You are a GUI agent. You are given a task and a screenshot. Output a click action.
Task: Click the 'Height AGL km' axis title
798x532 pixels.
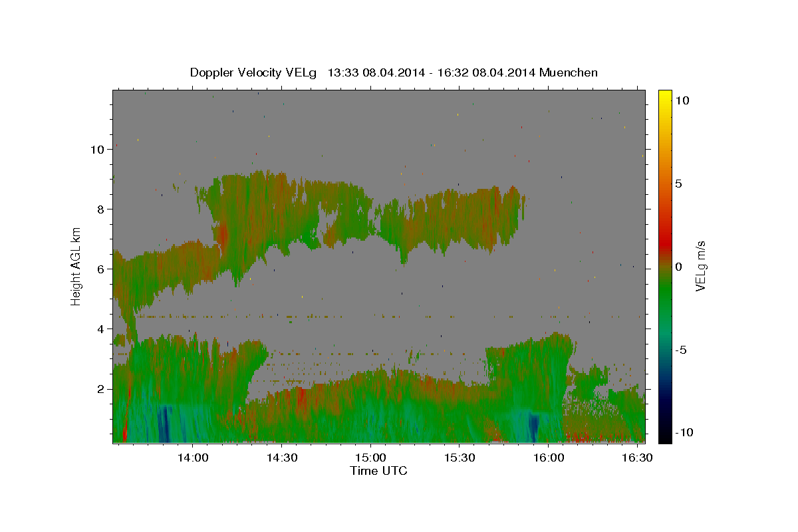click(76, 267)
